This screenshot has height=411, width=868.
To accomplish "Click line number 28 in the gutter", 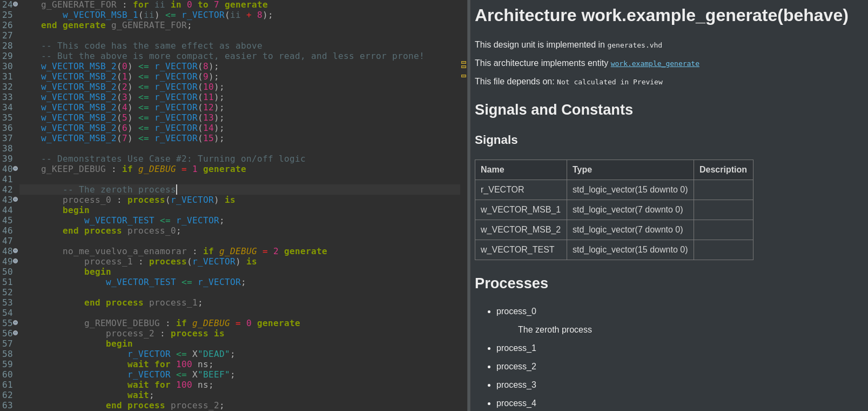I will pos(7,46).
